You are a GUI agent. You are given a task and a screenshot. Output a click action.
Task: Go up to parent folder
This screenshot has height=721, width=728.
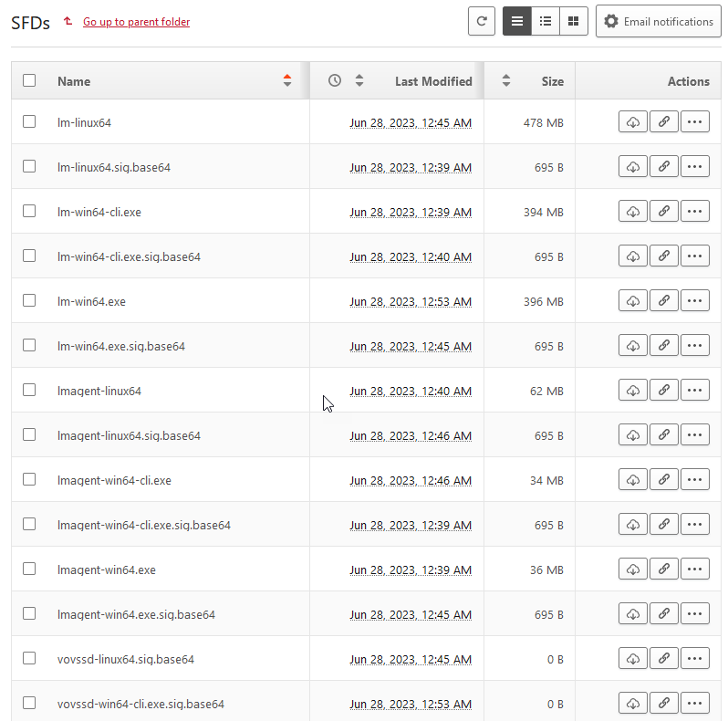click(136, 22)
